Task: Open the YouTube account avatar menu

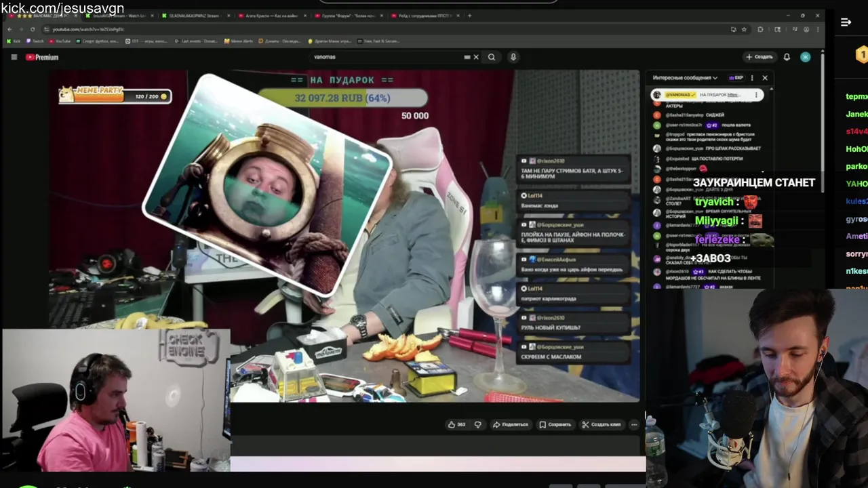Action: point(805,57)
